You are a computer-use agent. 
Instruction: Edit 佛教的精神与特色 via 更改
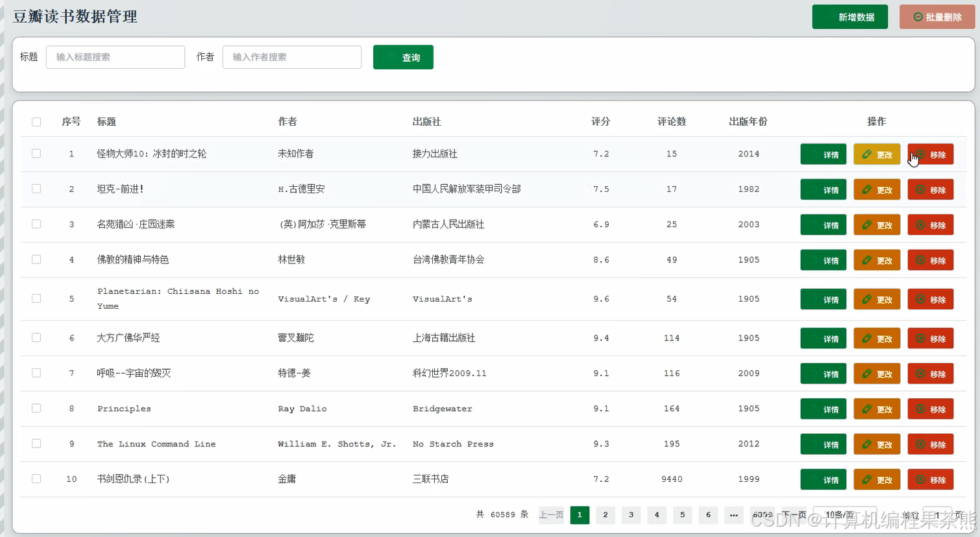click(x=877, y=260)
